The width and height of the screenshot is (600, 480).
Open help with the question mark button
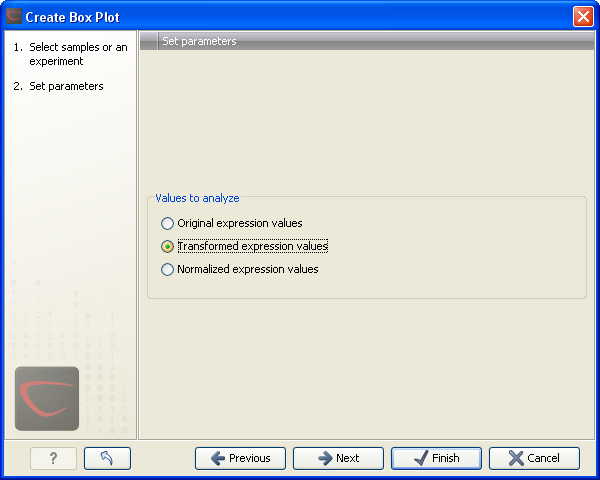pos(53,458)
